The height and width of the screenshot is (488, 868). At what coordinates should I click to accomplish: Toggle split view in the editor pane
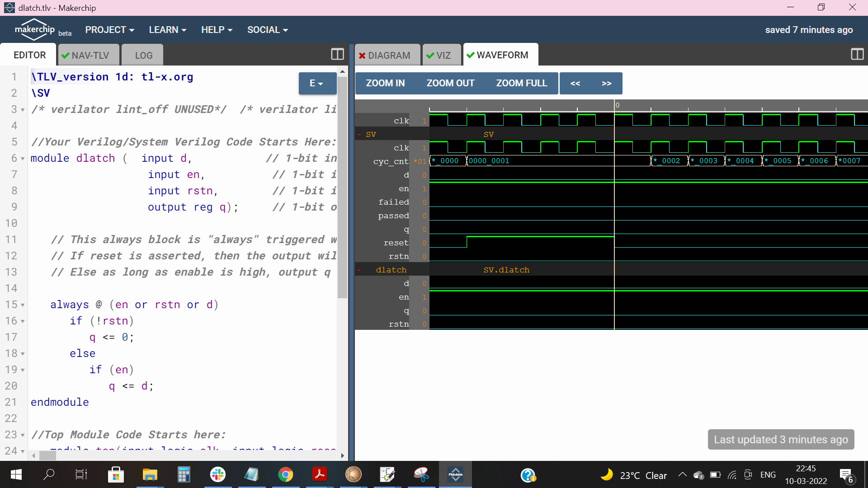(337, 55)
